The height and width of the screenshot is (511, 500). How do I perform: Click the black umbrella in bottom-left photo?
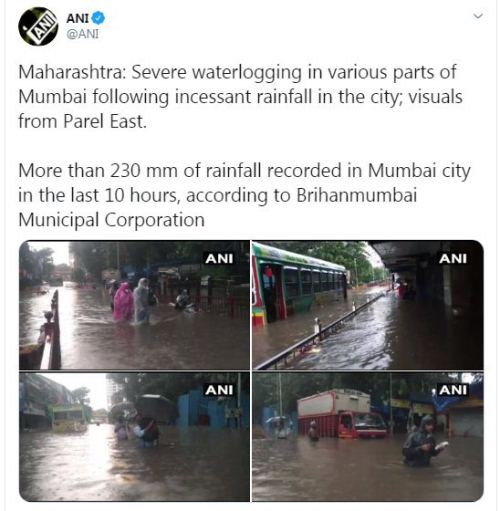[x=155, y=409]
